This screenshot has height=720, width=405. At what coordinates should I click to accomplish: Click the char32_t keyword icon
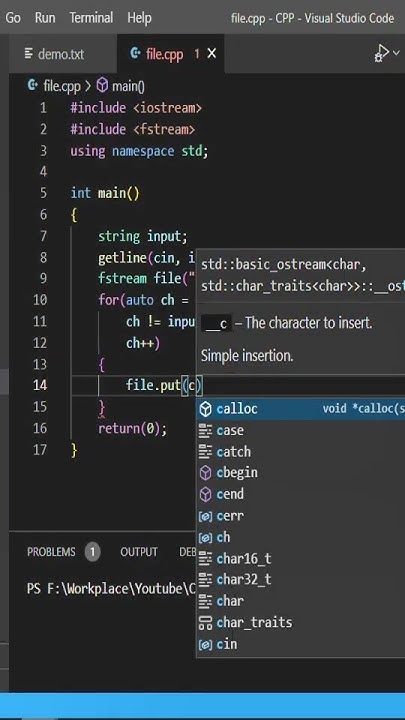point(205,579)
